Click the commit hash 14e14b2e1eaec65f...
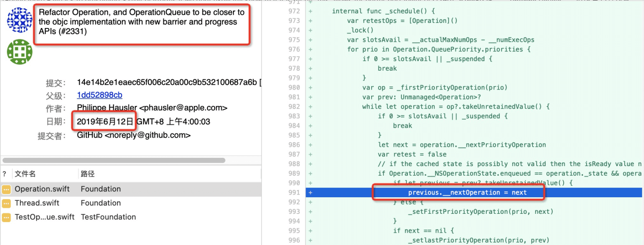 [167, 83]
